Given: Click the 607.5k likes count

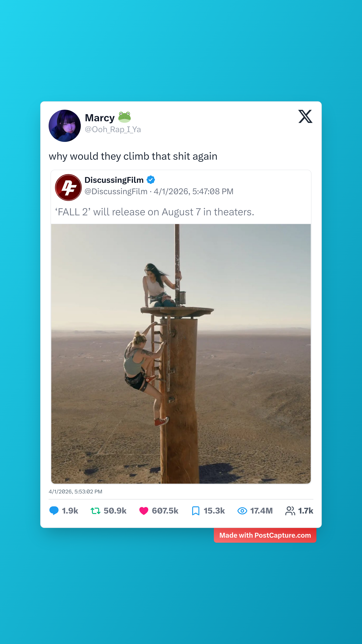Looking at the screenshot, I should pyautogui.click(x=165, y=511).
